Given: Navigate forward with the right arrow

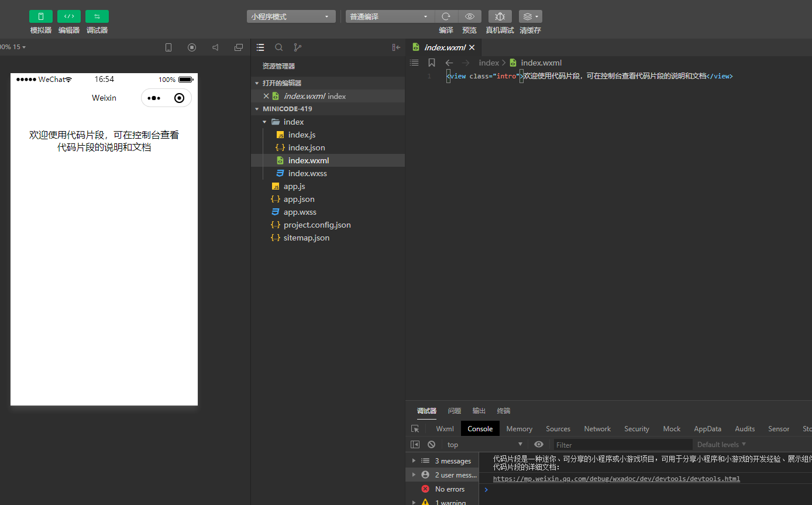Looking at the screenshot, I should 466,63.
